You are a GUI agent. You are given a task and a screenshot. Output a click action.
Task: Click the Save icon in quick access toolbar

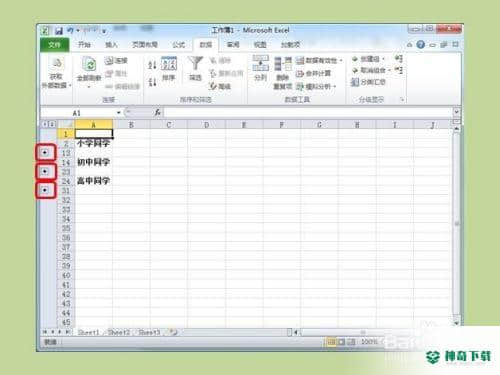(x=59, y=31)
